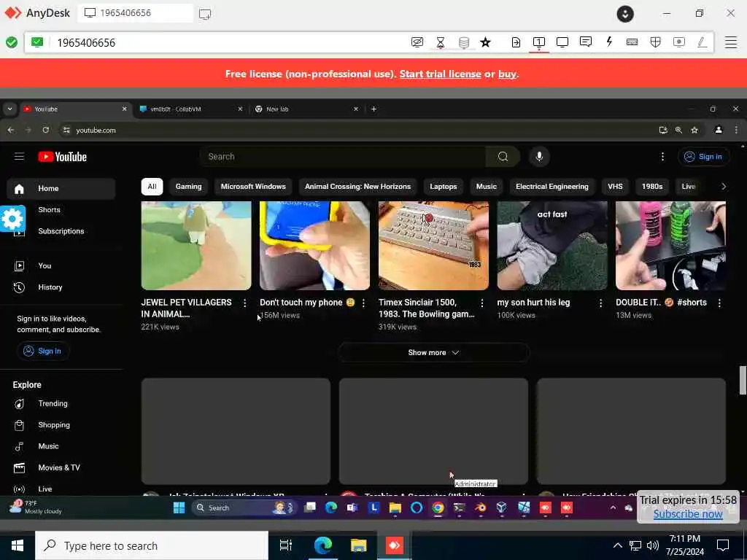Click AnyDesk download arrow circle icon
Image resolution: width=747 pixels, height=560 pixels.
point(625,14)
